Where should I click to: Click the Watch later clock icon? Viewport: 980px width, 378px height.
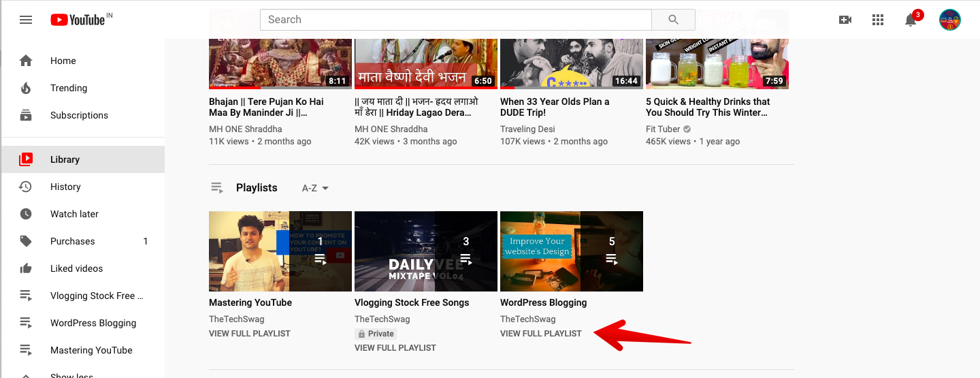(26, 214)
